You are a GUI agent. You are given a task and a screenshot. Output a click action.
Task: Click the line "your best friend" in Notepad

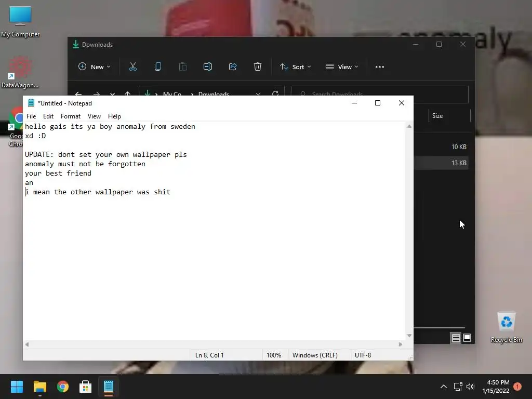point(58,174)
